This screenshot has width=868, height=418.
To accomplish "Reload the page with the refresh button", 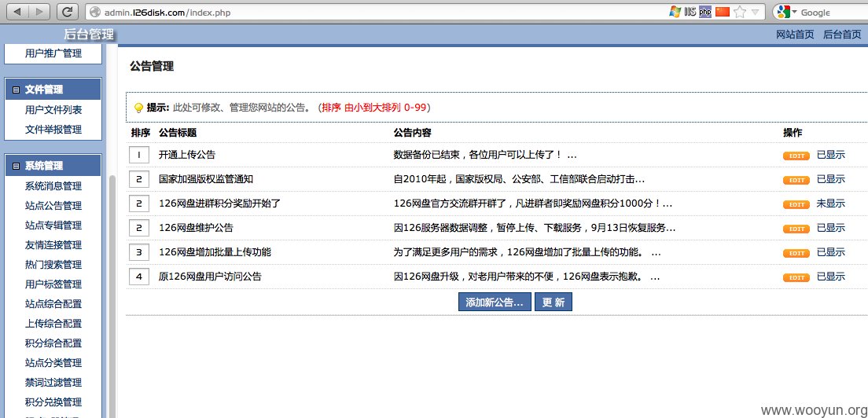I will pyautogui.click(x=68, y=12).
